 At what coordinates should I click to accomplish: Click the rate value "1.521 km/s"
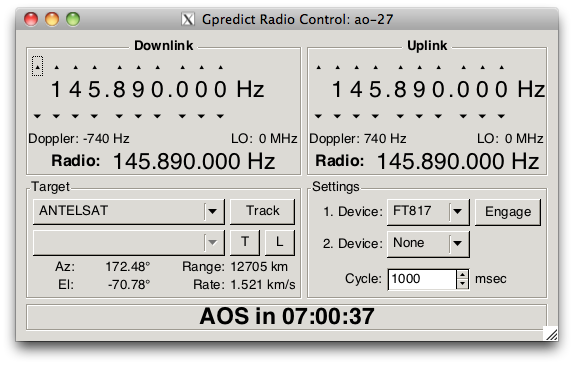pos(263,284)
